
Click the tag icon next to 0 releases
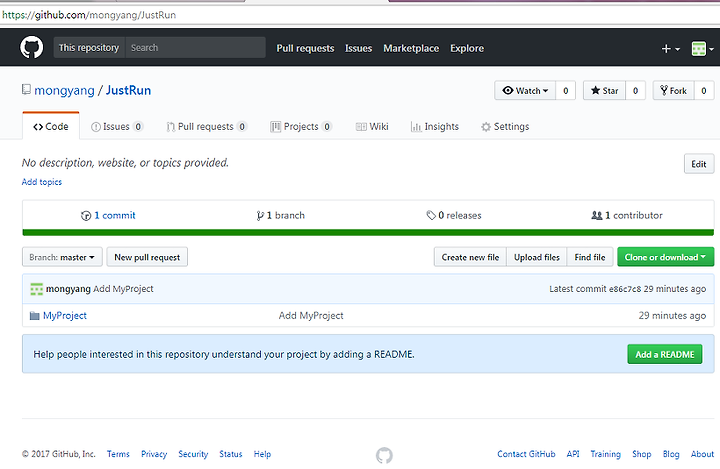point(431,215)
